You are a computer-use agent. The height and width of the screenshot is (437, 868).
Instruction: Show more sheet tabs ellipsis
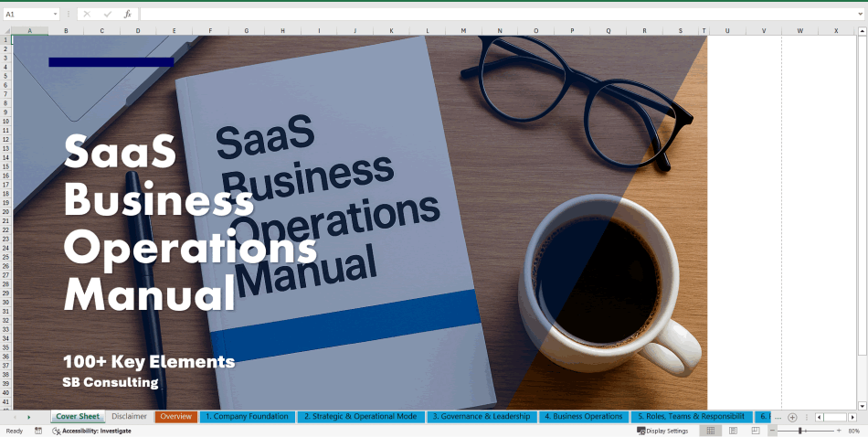coord(778,417)
